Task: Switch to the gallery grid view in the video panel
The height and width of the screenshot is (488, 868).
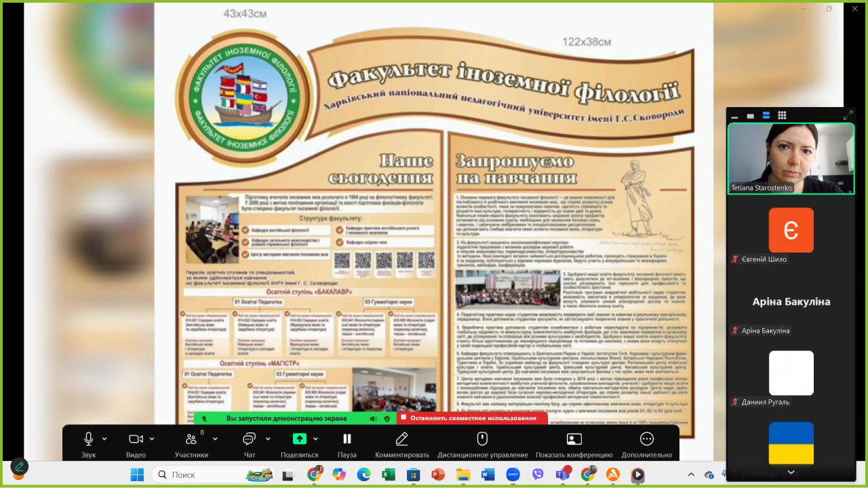Action: tap(782, 116)
